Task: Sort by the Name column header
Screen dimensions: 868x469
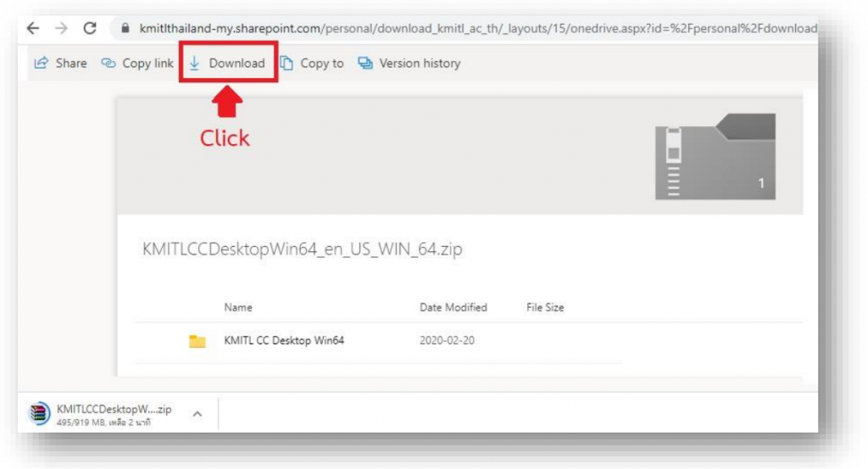Action: [x=238, y=307]
